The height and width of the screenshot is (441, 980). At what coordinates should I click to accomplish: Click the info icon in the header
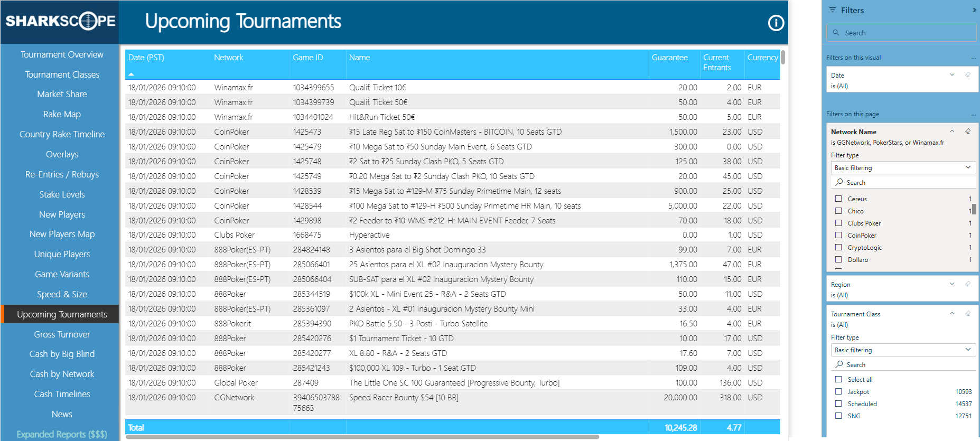(x=776, y=23)
